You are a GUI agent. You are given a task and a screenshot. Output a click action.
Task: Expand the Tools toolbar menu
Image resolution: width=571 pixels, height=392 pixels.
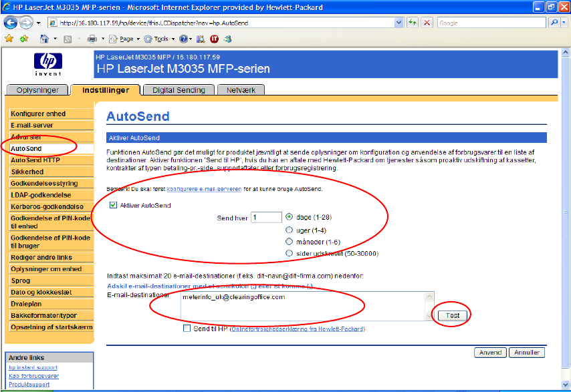click(x=160, y=39)
